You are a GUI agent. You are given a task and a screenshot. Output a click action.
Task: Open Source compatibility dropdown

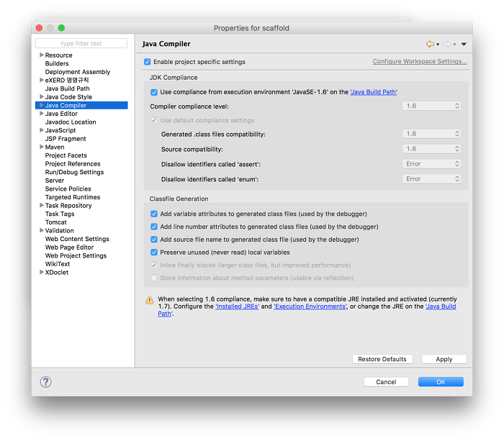[431, 149]
